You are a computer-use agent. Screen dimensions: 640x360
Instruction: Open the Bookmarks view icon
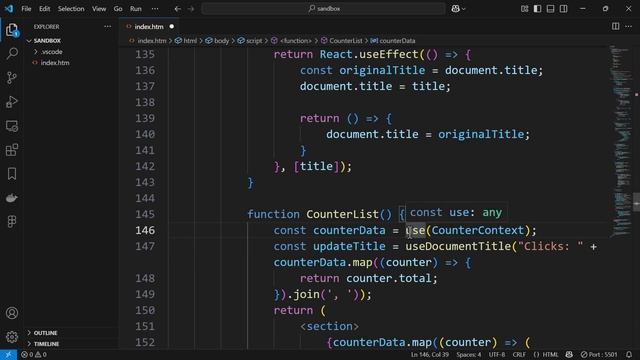pos(12,174)
